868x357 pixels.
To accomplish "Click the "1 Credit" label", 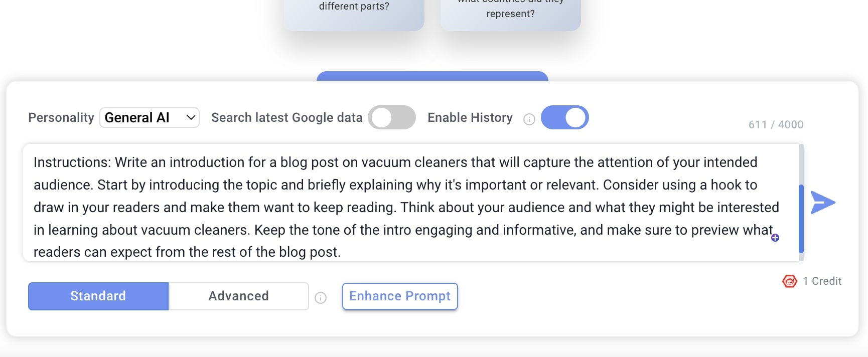I will tap(822, 281).
